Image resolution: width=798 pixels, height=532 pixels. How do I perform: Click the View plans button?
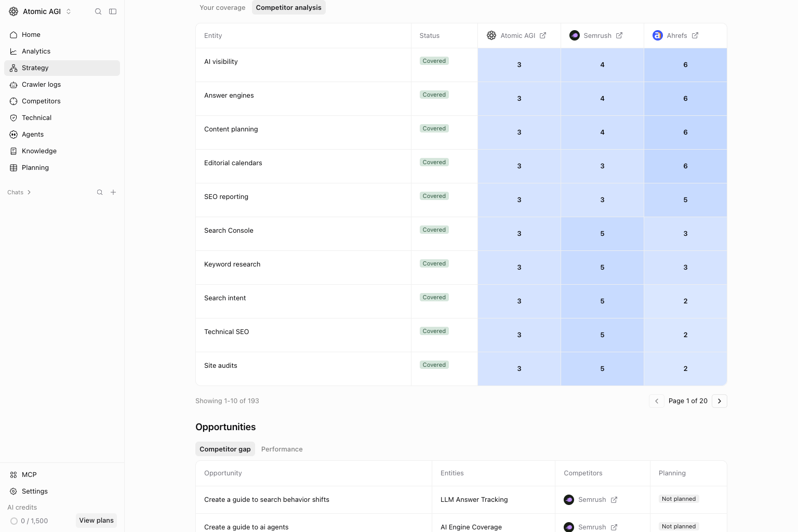coord(96,521)
